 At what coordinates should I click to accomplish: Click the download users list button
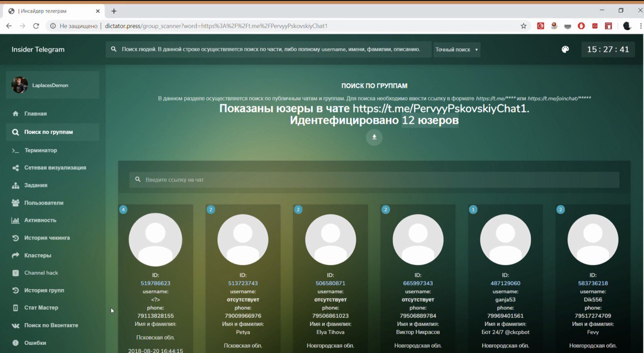[x=374, y=137]
